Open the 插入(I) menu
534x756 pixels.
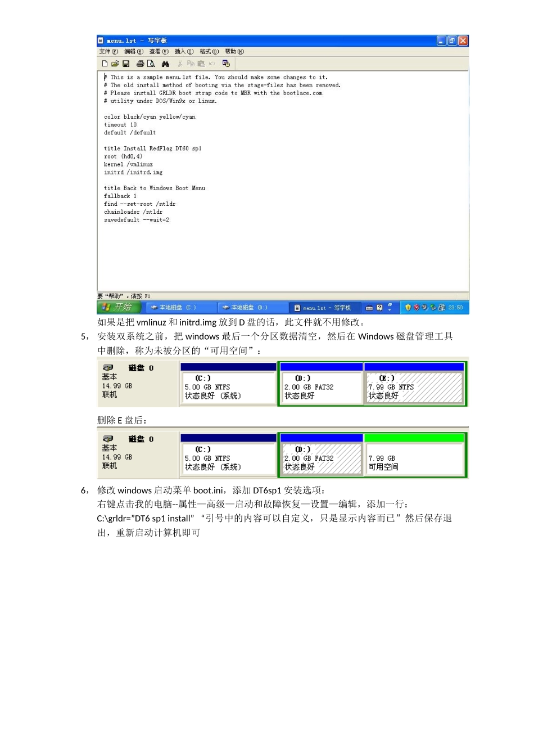click(184, 52)
